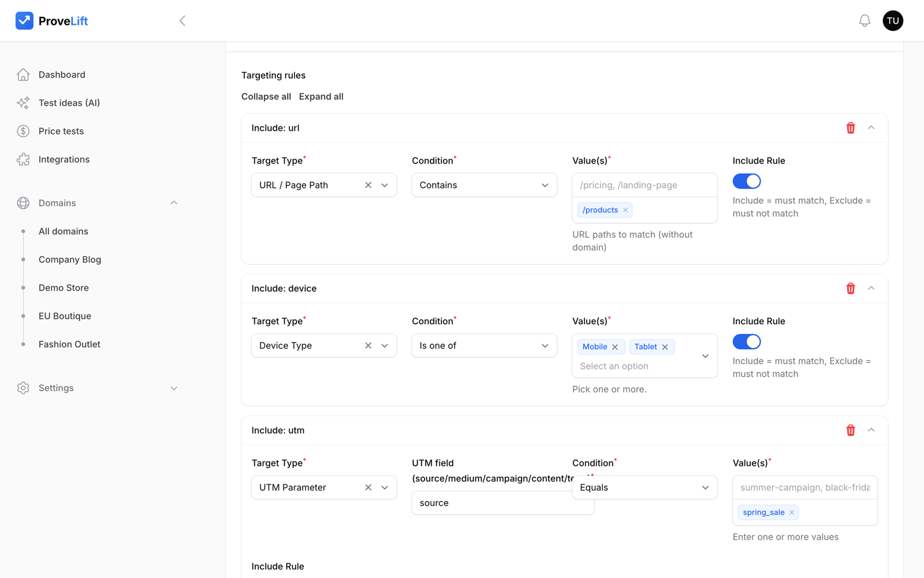Go to All domains

pos(64,231)
